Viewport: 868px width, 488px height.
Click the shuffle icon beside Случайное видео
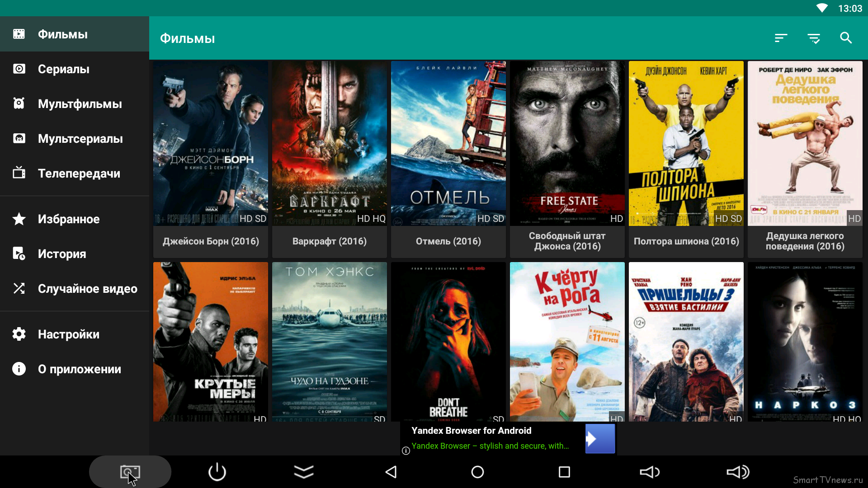click(19, 288)
